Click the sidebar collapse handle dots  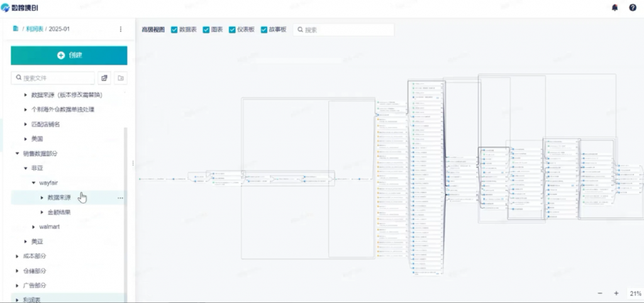(133, 163)
